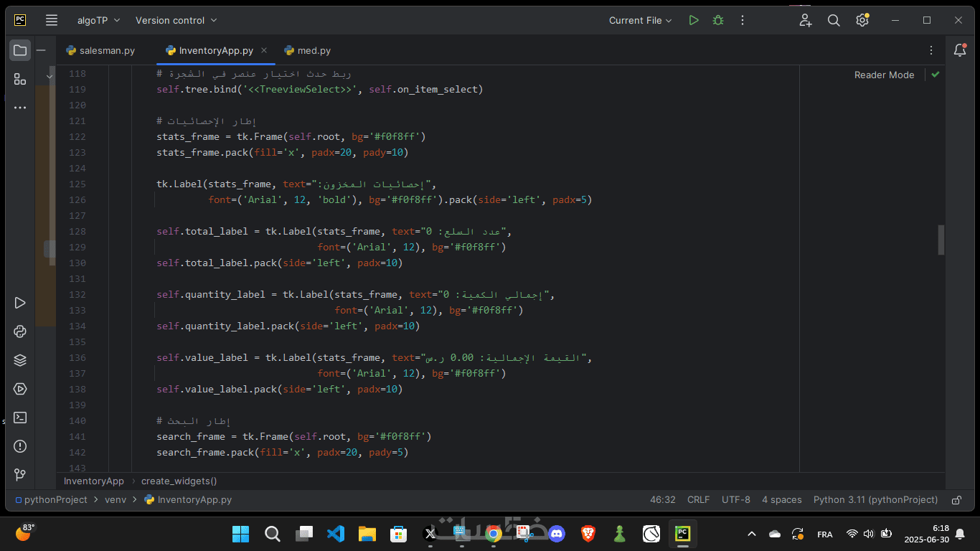Viewport: 980px width, 551px height.
Task: Open IDE settings gear
Action: tap(862, 20)
